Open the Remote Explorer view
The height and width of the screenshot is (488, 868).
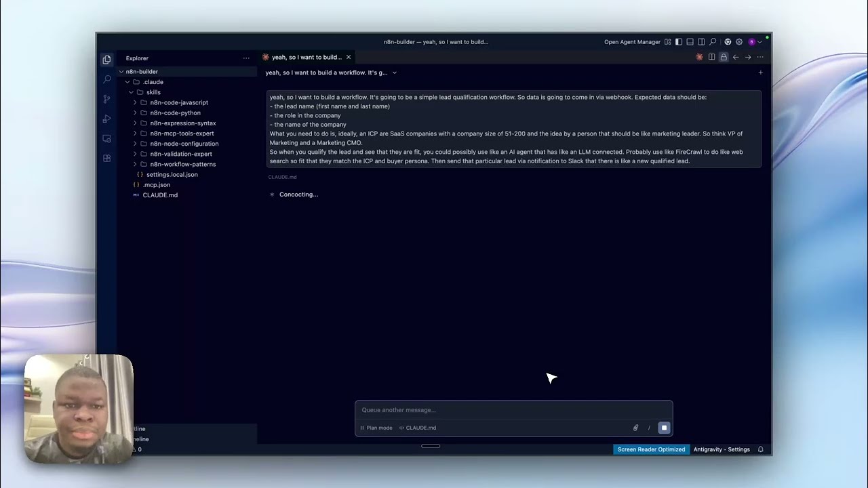106,138
